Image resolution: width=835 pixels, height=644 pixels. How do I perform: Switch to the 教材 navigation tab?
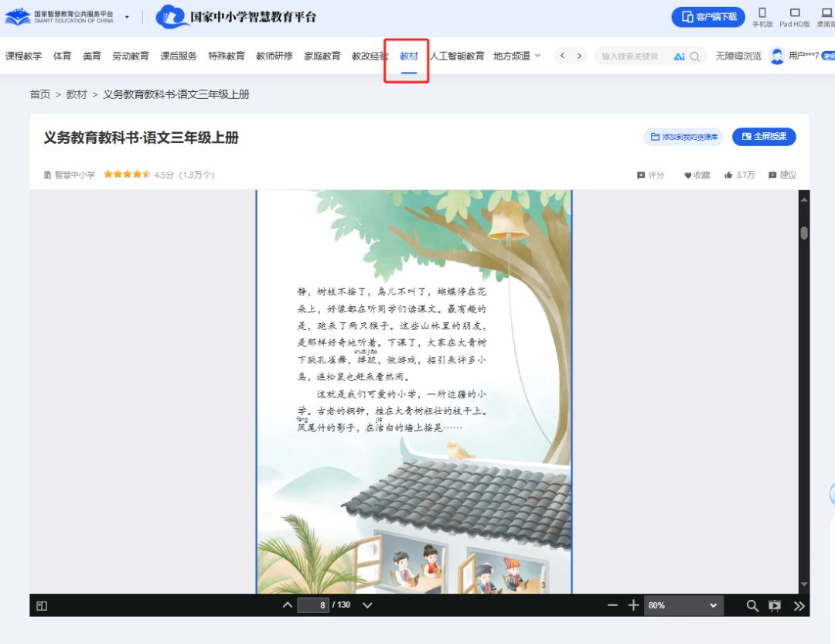406,56
